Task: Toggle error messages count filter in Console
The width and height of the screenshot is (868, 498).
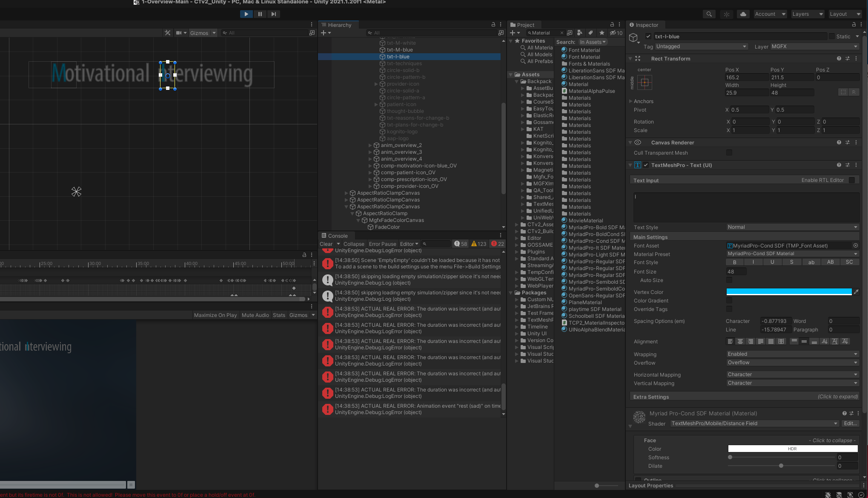Action: 498,244
